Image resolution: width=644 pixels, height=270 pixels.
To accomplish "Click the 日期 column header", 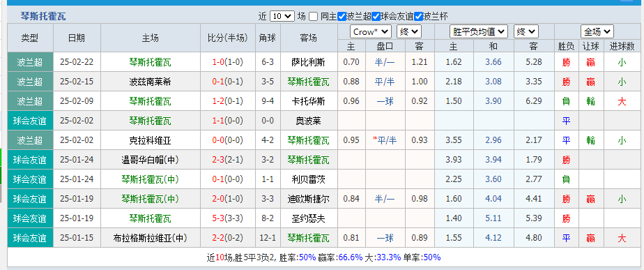I will tap(77, 38).
